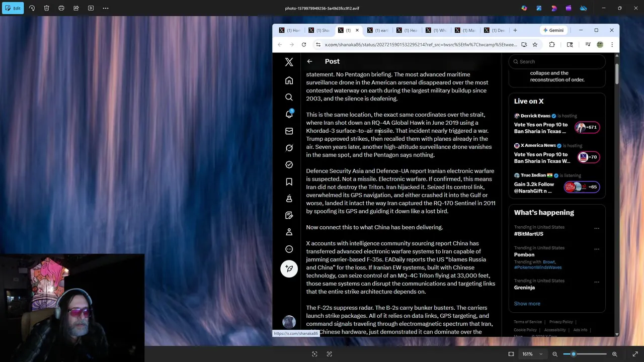
Task: Click the Edit button in Photos
Action: pos(12,8)
